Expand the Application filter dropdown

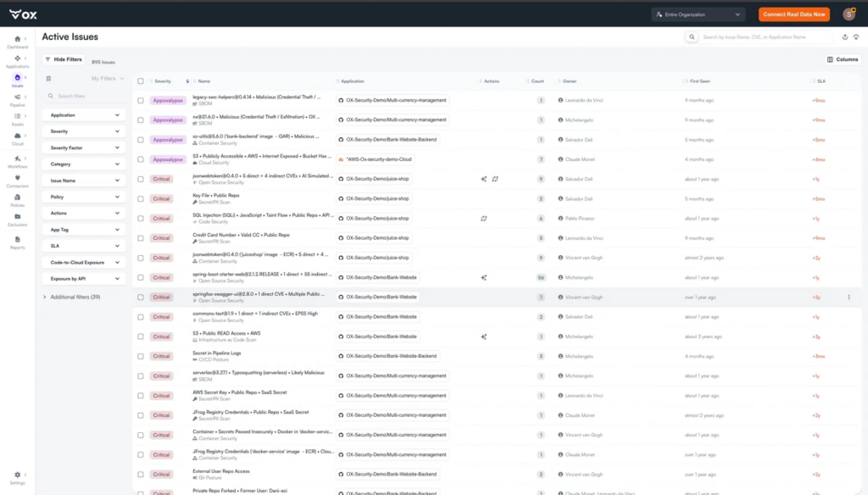(84, 115)
